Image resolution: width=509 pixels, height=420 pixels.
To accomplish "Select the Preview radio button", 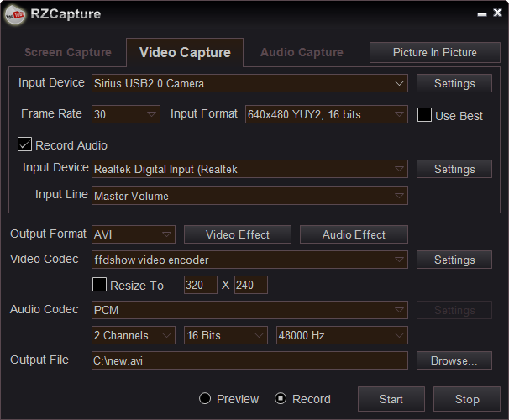I will pyautogui.click(x=205, y=398).
